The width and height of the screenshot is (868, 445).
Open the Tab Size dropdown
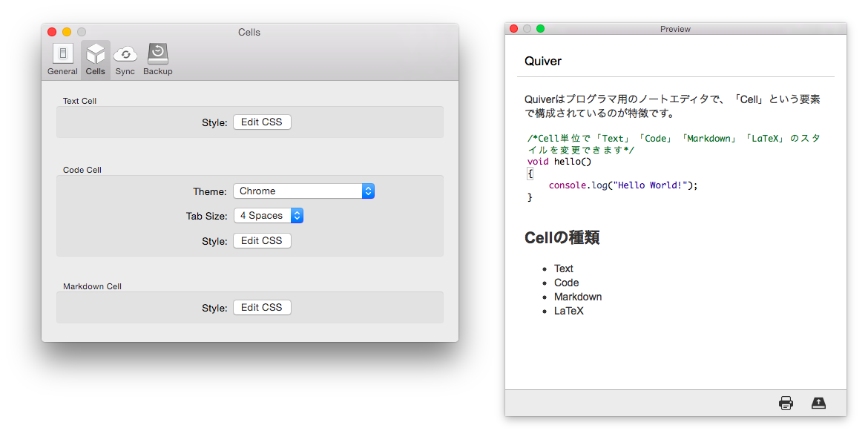tap(269, 216)
